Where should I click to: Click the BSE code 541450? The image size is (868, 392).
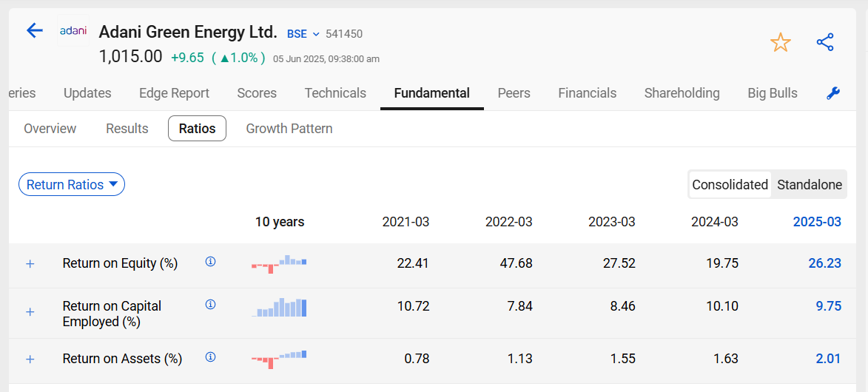pos(344,34)
